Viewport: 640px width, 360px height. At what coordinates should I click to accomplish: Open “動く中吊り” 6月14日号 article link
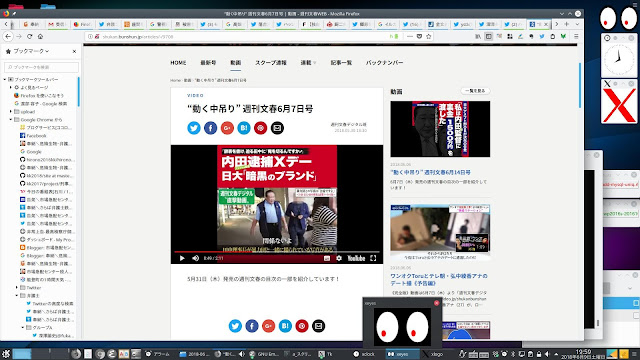[x=430, y=172]
